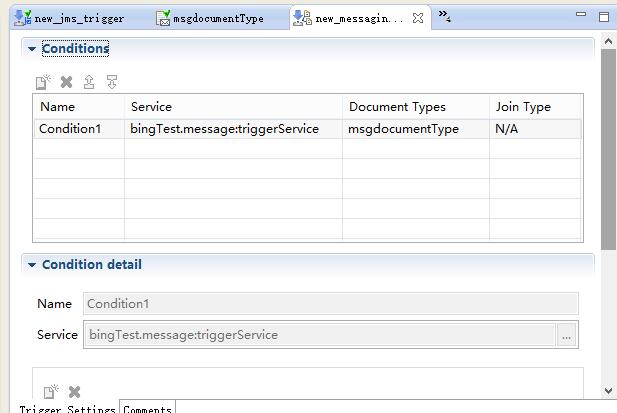Move condition down with arrow icon

point(111,82)
